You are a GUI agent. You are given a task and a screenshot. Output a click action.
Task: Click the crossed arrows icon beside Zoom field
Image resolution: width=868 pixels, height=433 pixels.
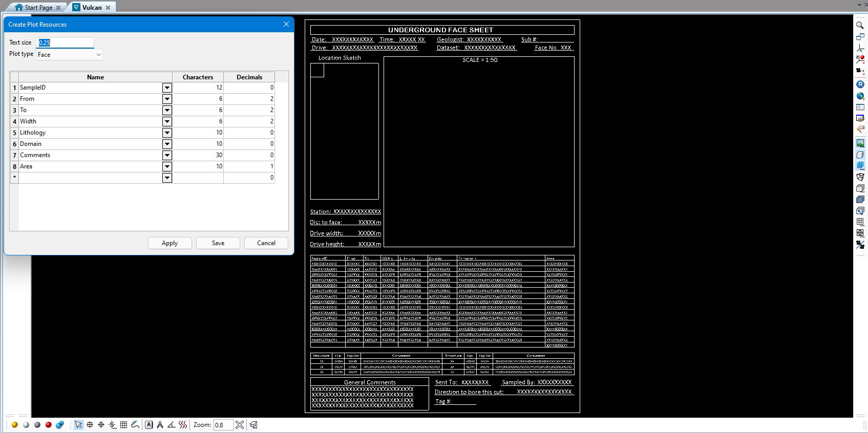(240, 425)
